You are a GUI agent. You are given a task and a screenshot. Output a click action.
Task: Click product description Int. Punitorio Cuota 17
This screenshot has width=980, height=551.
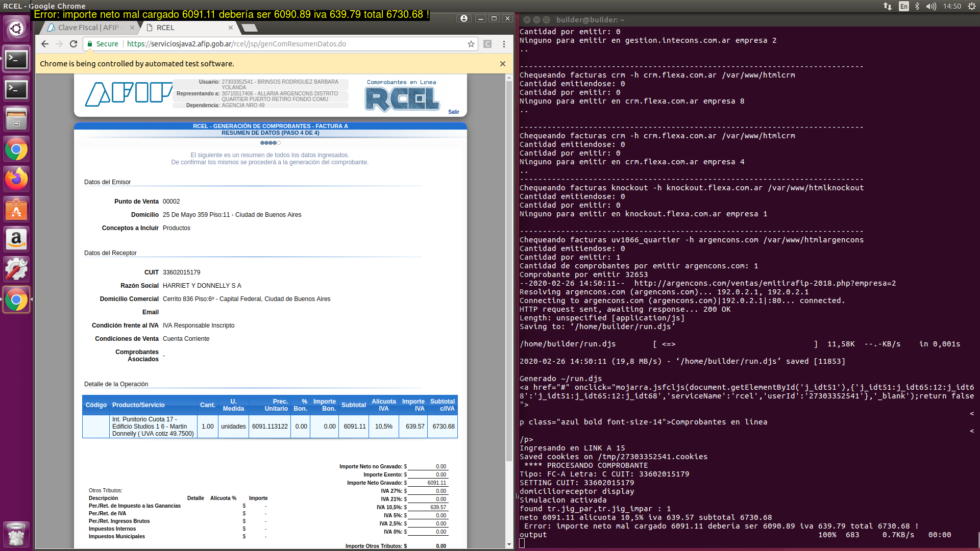[153, 427]
